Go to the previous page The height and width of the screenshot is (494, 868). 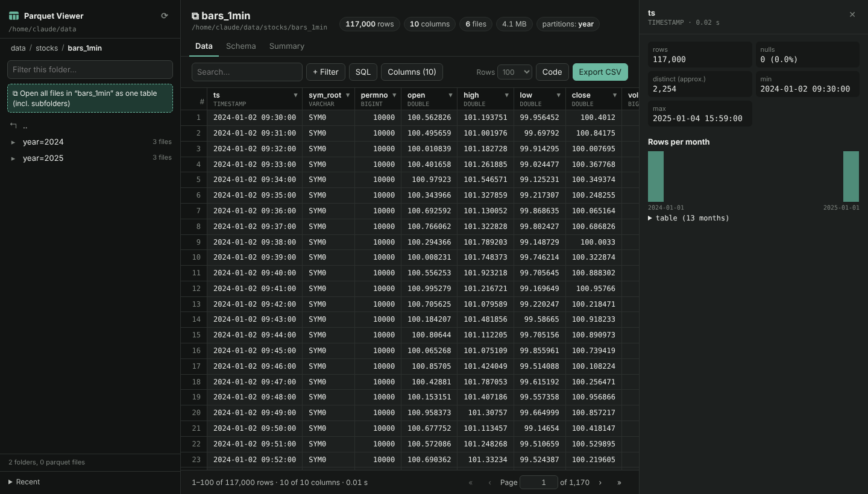point(490,483)
